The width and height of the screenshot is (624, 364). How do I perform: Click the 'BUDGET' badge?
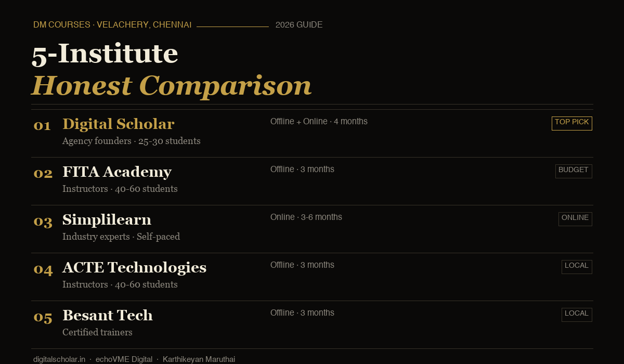574,171
